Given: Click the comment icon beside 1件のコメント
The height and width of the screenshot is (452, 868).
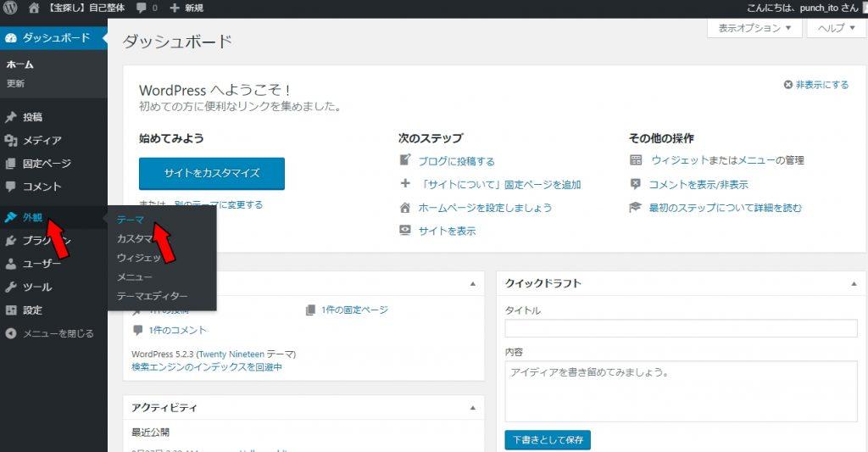Looking at the screenshot, I should coord(138,330).
